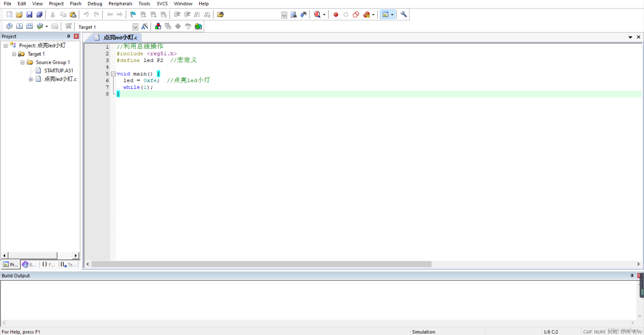Collapse the Target 1 tree node
Image resolution: width=644 pixels, height=335 pixels.
[x=14, y=54]
